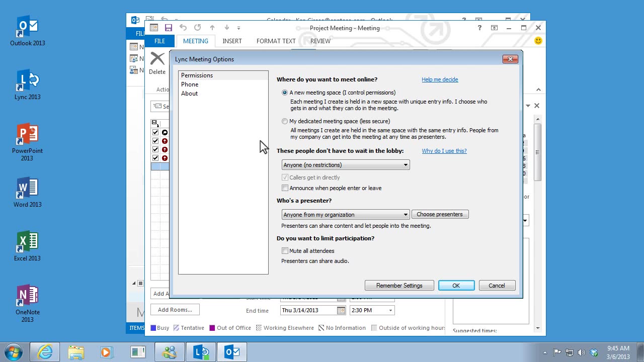644x362 pixels.
Task: Click the End time date field Thu 3/14/2013
Action: point(308,310)
